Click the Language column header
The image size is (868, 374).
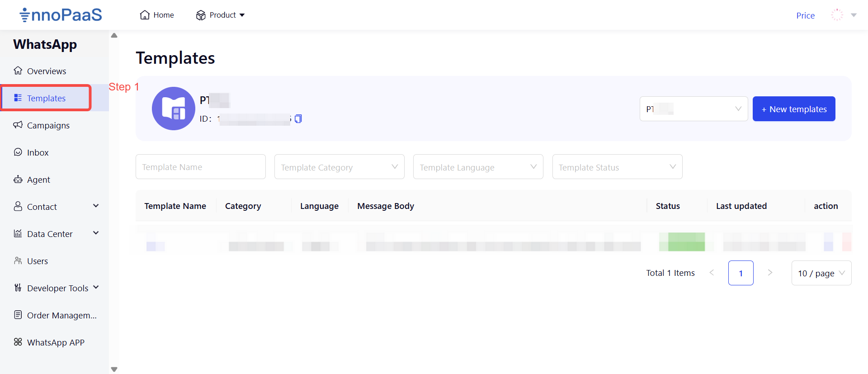coord(319,206)
